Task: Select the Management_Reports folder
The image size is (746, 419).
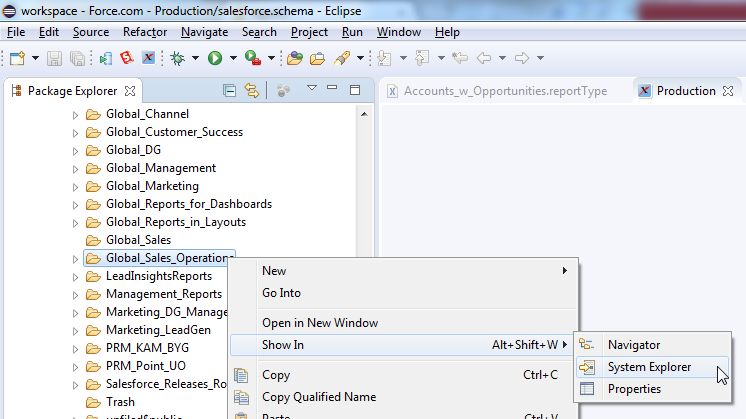Action: 164,294
